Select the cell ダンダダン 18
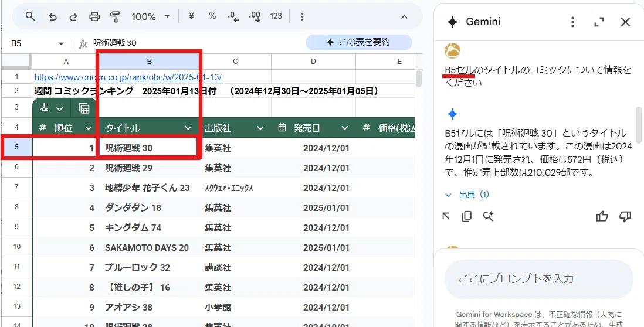This screenshot has height=327, width=644. tap(150, 207)
